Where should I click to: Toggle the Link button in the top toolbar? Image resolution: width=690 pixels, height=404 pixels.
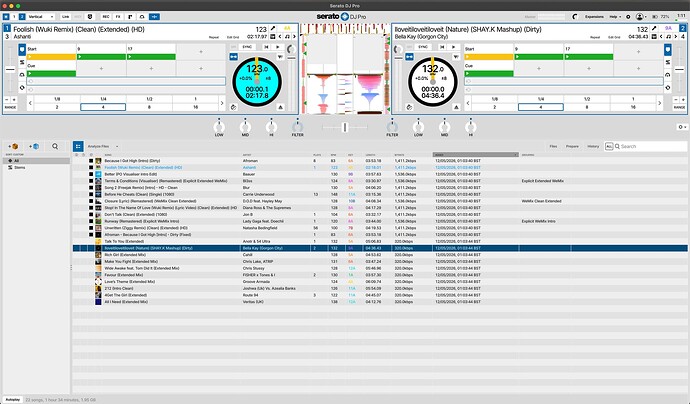coord(66,17)
